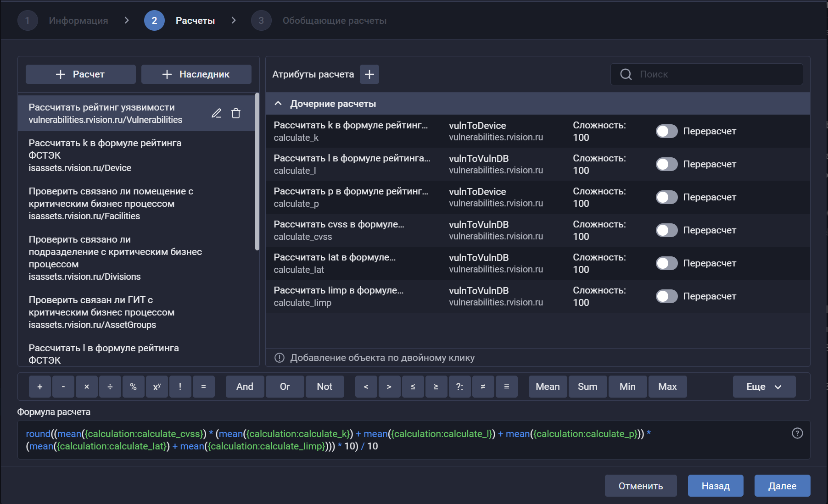Screen dimensions: 828x504
Task: Go to step 1 Информация
Action: click(x=28, y=21)
